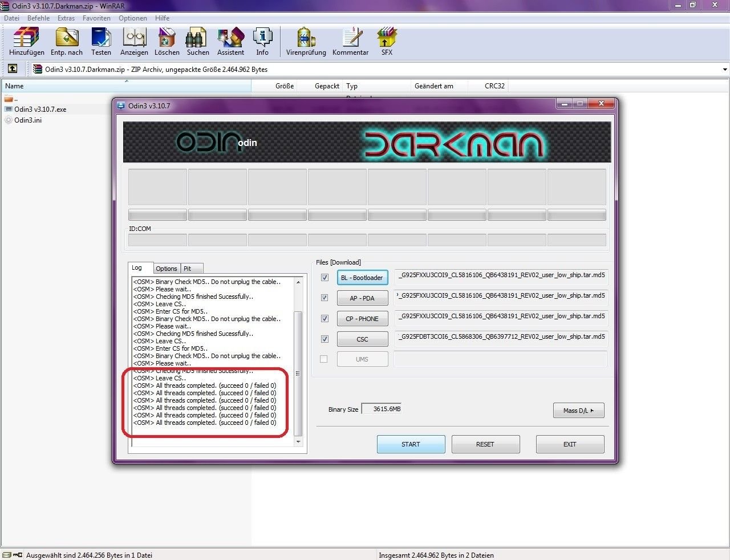Open the Befehle menu

[38, 18]
